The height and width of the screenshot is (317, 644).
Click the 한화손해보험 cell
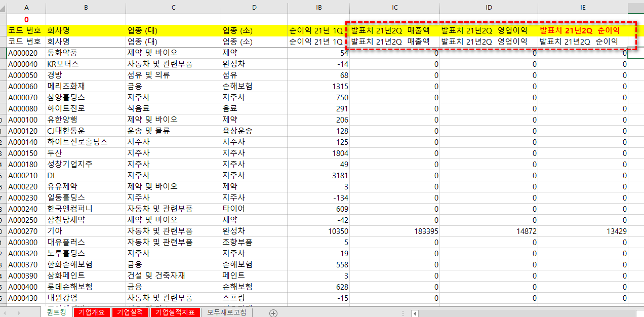(86, 264)
